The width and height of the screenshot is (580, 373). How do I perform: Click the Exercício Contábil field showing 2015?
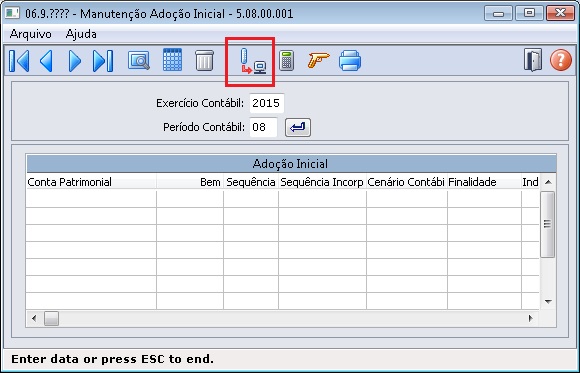(267, 103)
